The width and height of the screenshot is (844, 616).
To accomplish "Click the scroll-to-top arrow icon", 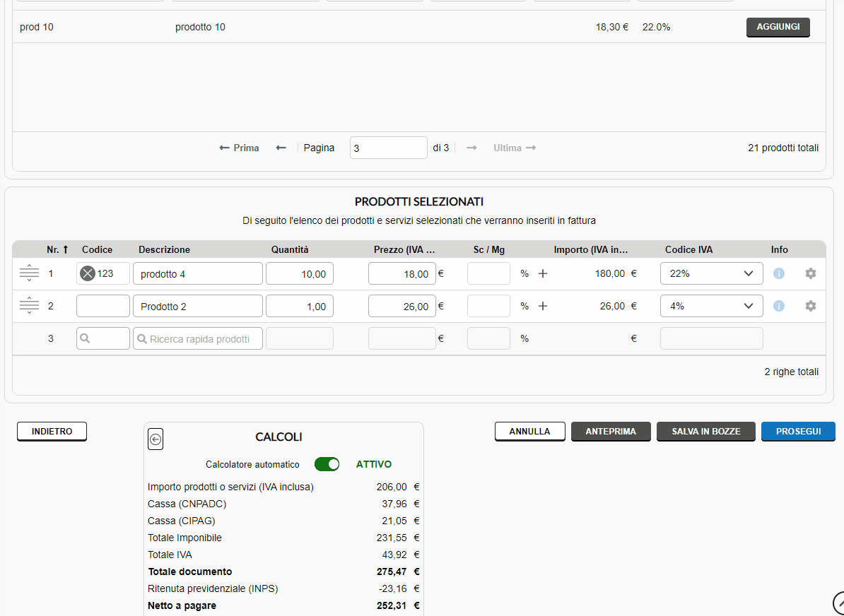I will [x=838, y=603].
